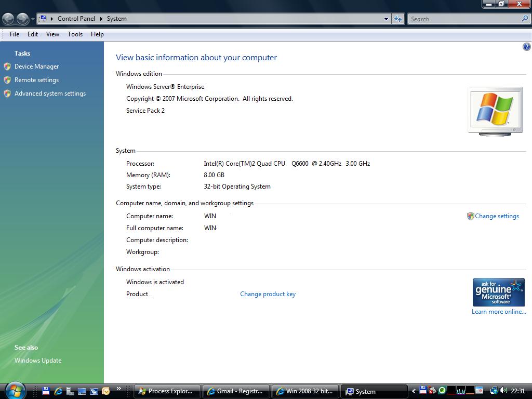
Task: Click the shield icon beside Device Manager
Action: click(7, 66)
